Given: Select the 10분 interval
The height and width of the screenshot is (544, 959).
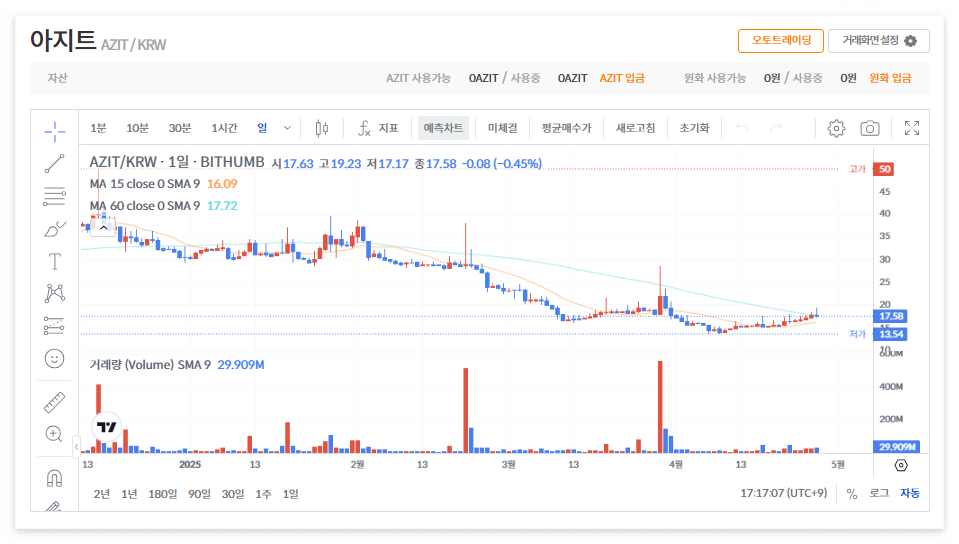Looking at the screenshot, I should tap(137, 128).
